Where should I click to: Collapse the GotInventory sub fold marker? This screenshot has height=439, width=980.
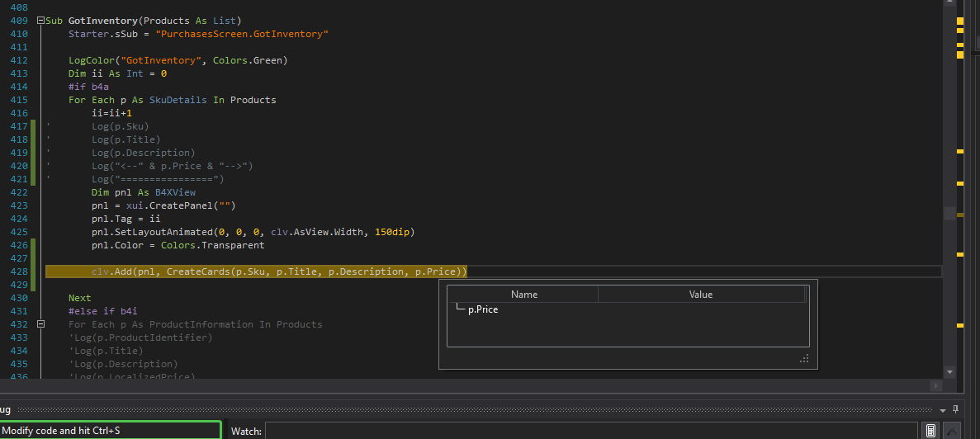point(40,21)
